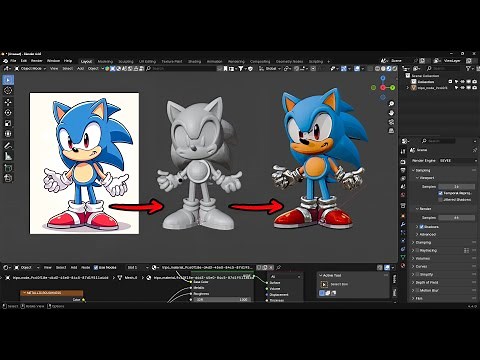Click the Select Box active tool button
Image resolution: width=480 pixels, height=360 pixels.
(324, 284)
